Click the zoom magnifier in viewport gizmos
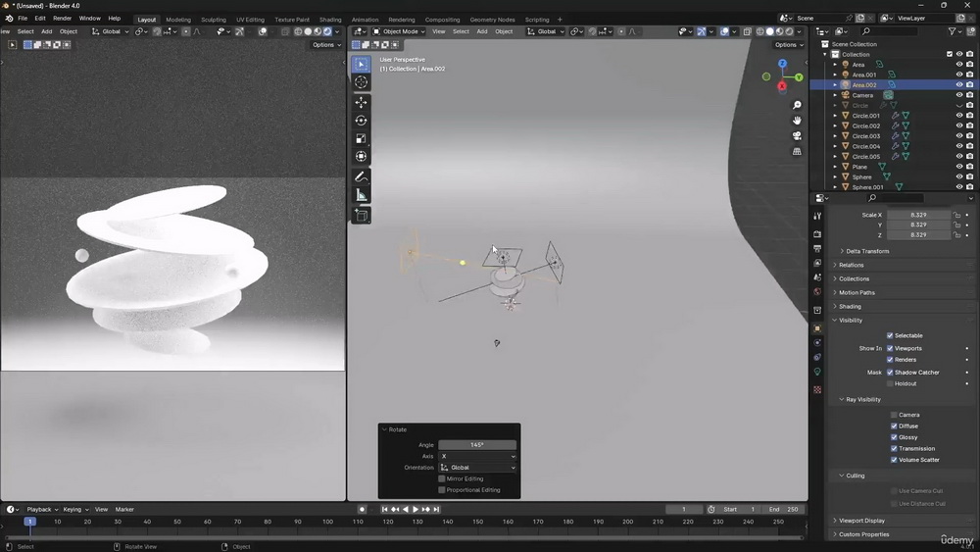The height and width of the screenshot is (552, 980). 797,105
